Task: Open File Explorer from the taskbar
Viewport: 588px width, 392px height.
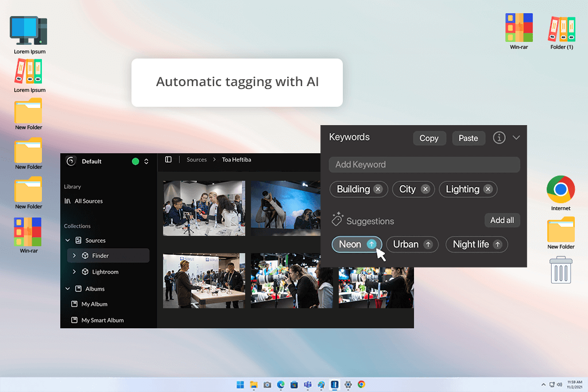Action: coord(254,385)
